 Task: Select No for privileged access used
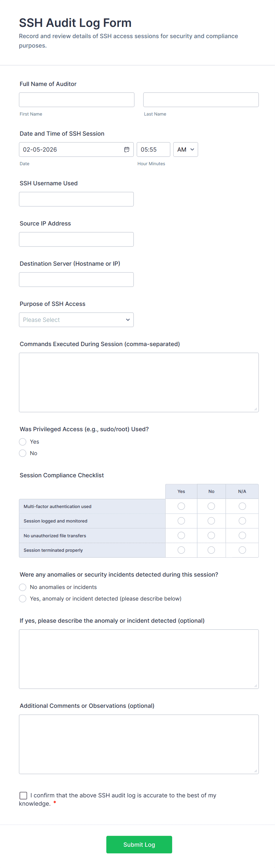[x=22, y=453]
